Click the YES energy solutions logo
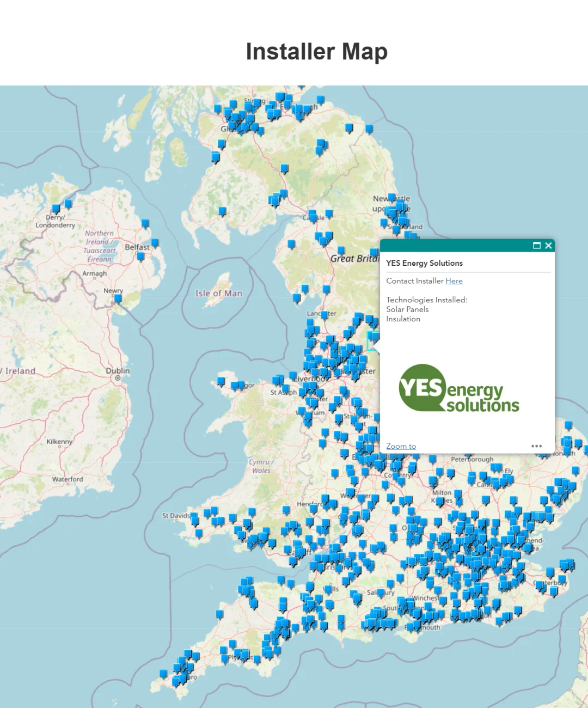This screenshot has height=708, width=588. tap(459, 388)
